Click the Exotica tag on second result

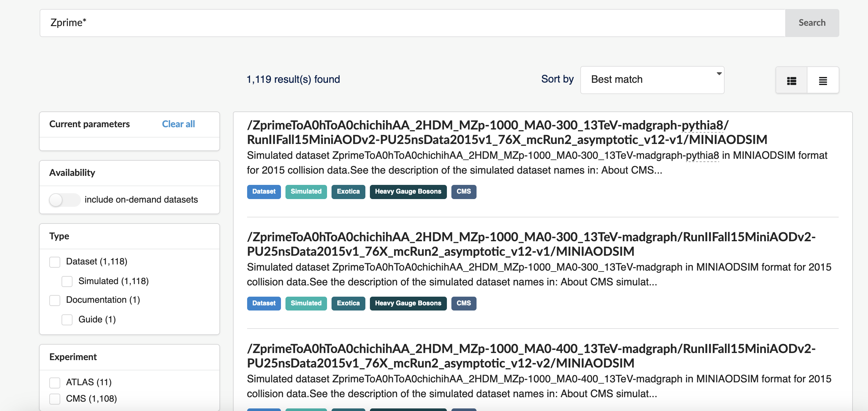348,303
